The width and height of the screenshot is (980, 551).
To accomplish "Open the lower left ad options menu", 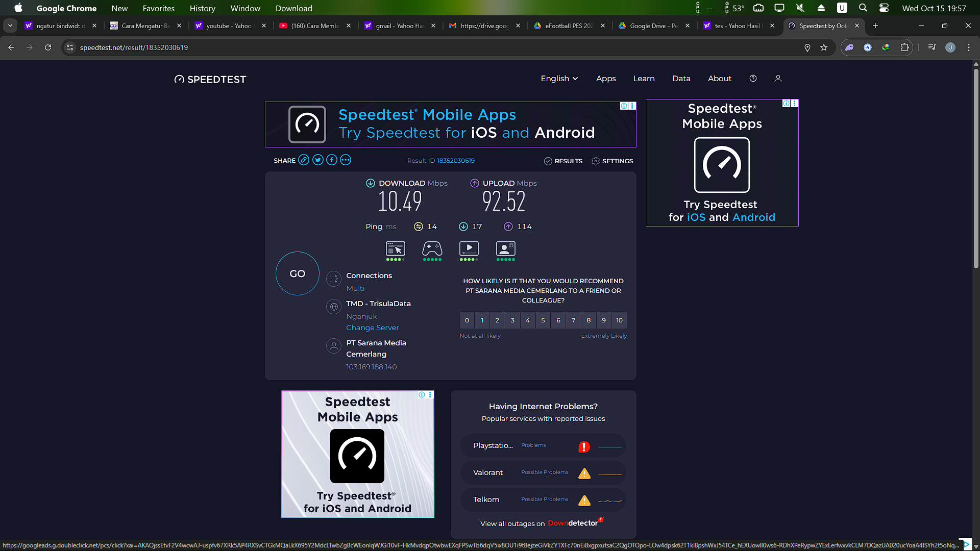I will (x=430, y=395).
